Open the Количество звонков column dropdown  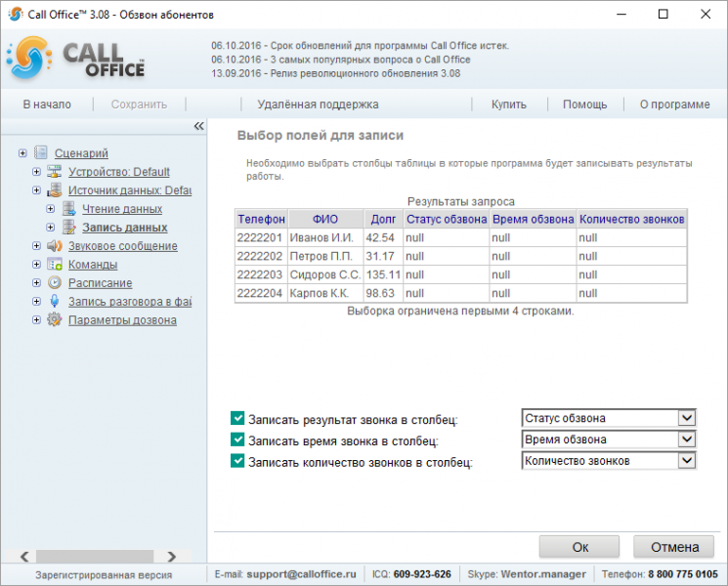pos(687,461)
